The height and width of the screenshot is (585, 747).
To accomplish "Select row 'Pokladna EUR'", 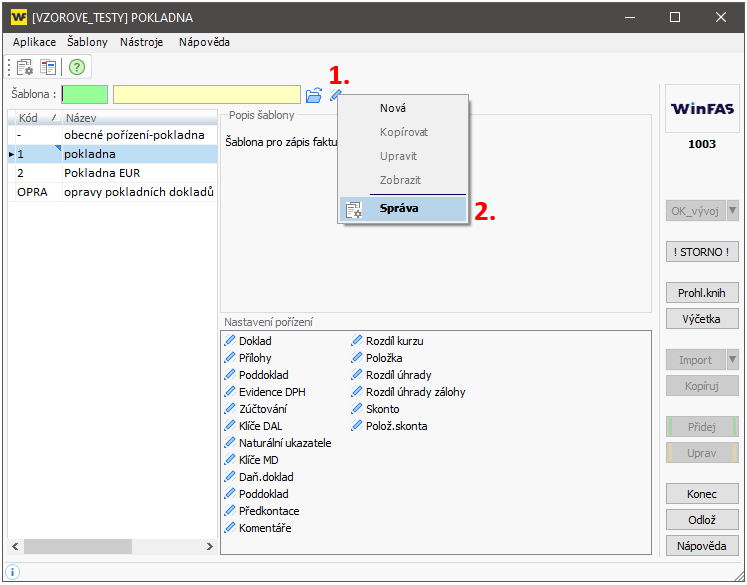I will (113, 173).
